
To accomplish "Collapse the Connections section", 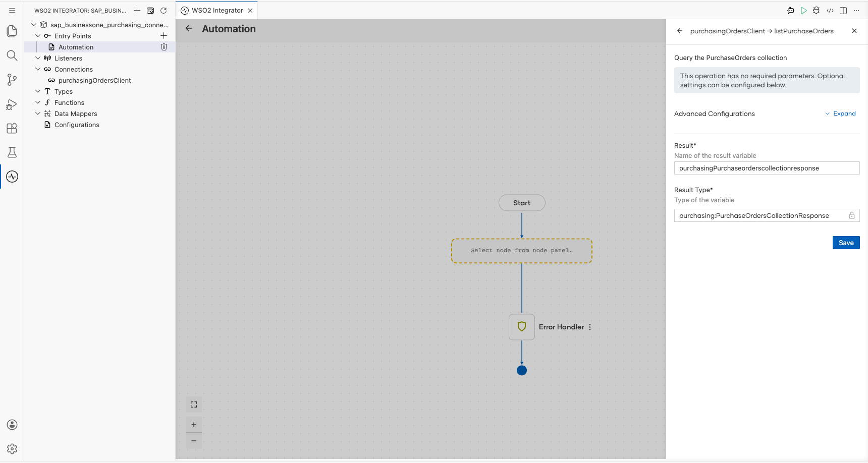I will 38,69.
